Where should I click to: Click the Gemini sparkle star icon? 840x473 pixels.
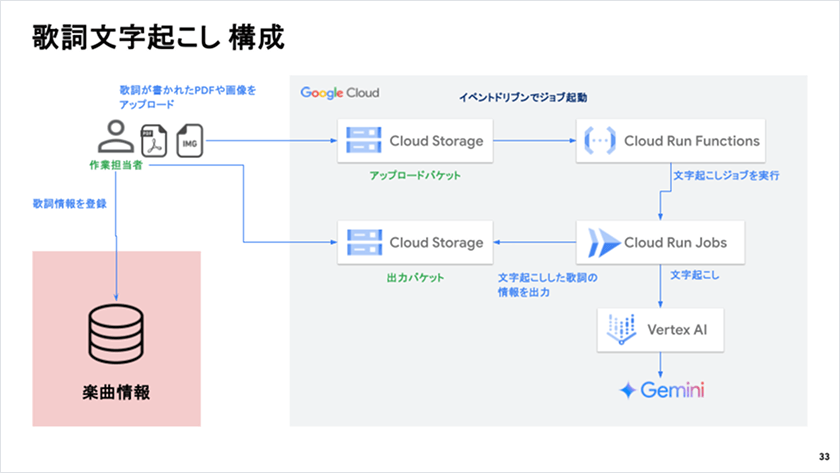pos(627,391)
